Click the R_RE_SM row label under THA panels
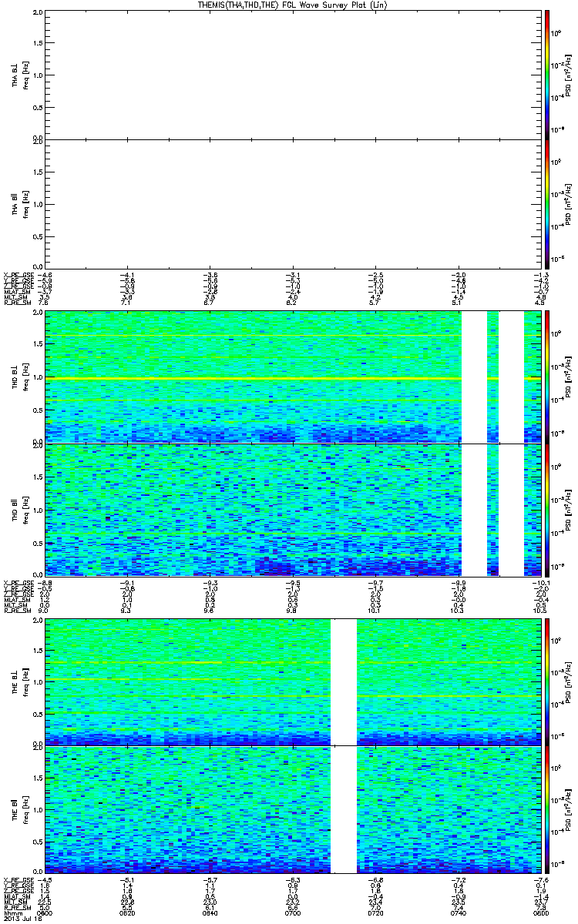Viewport: 578px width, 924px height. [16, 303]
